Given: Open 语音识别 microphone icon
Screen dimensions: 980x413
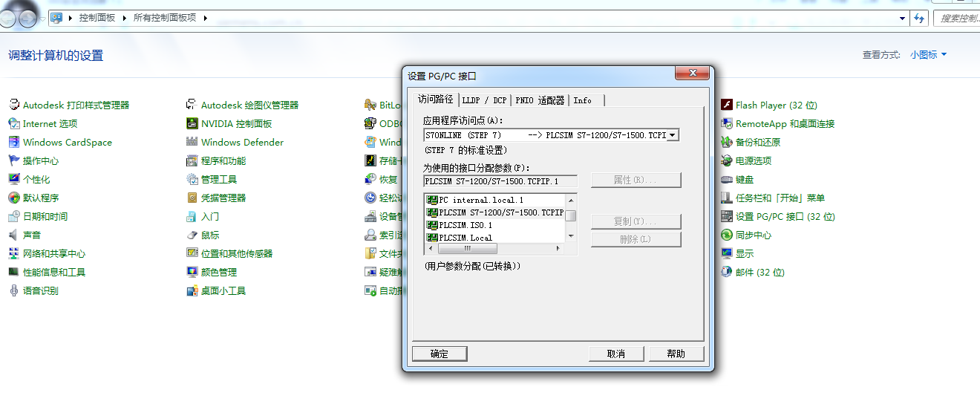Looking at the screenshot, I should pos(13,290).
